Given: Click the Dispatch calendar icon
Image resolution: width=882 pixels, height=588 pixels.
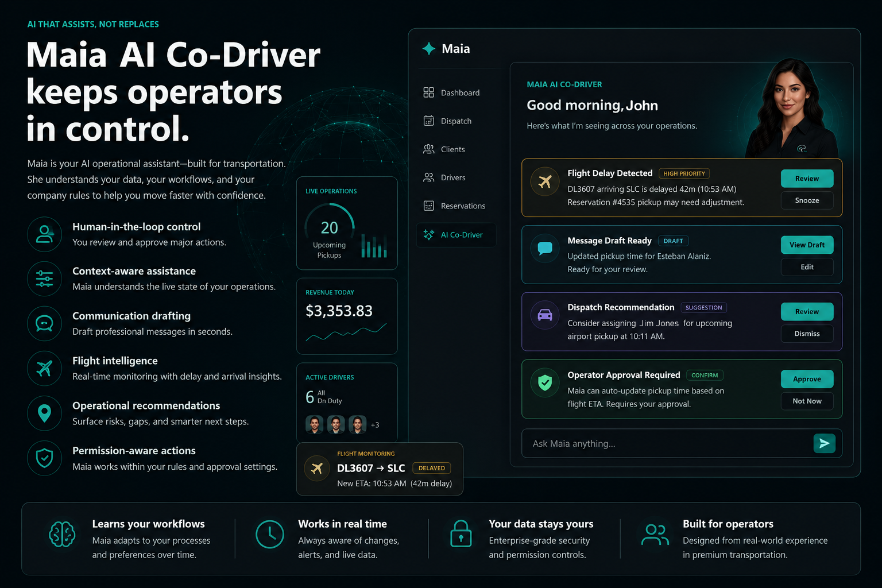Looking at the screenshot, I should coord(428,121).
